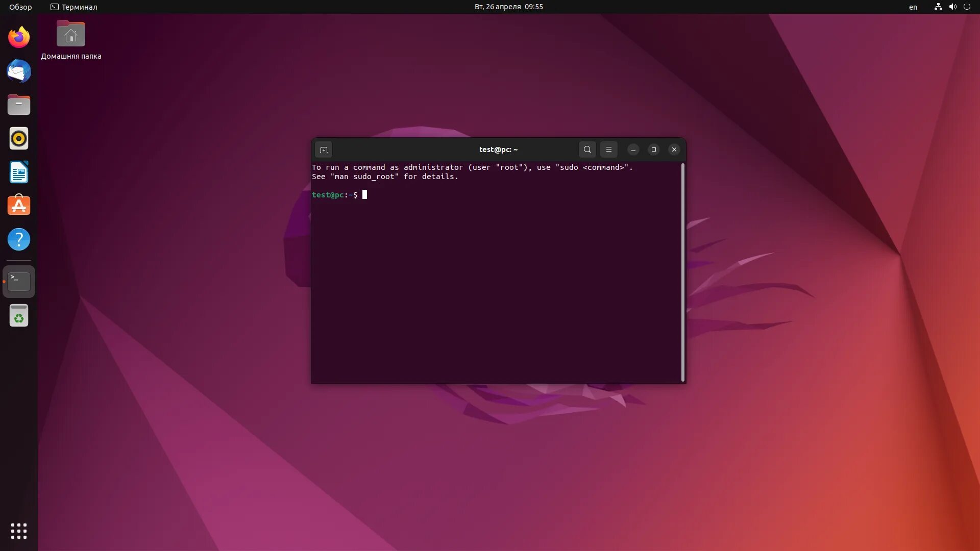The width and height of the screenshot is (980, 551).
Task: Open the Trash from dock
Action: point(19,315)
